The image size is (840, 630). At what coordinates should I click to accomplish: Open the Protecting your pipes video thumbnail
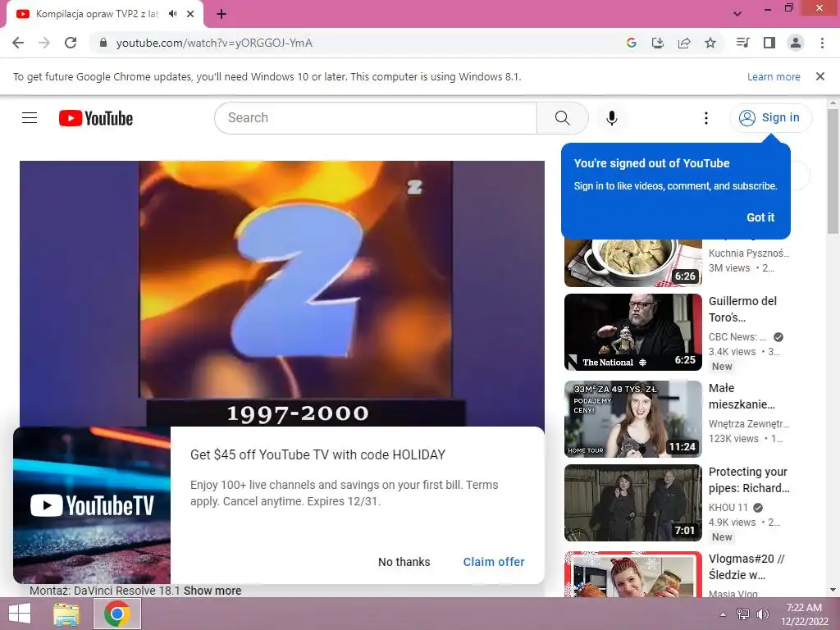(633, 503)
